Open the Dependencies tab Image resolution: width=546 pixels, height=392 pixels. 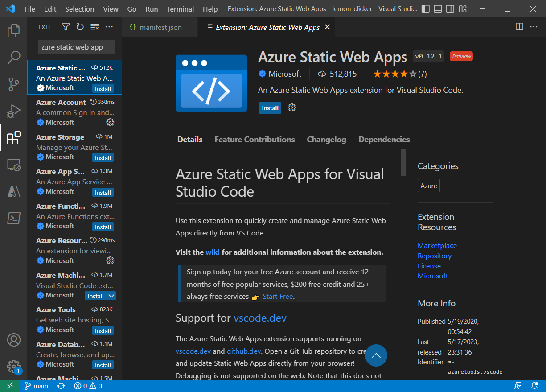pos(384,140)
